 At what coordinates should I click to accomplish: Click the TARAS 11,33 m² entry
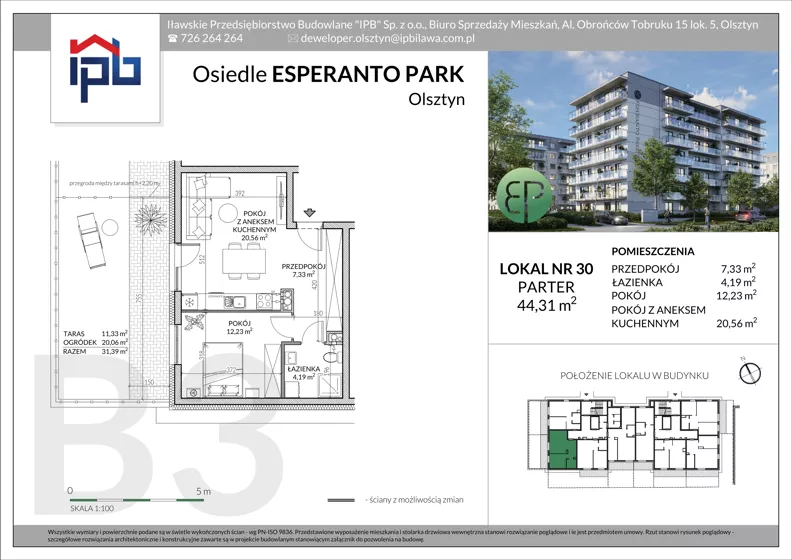pyautogui.click(x=95, y=333)
